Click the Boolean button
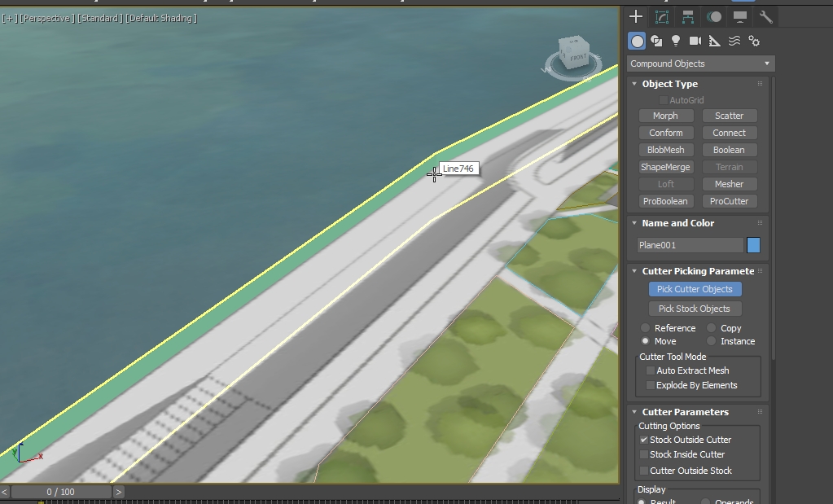 730,150
